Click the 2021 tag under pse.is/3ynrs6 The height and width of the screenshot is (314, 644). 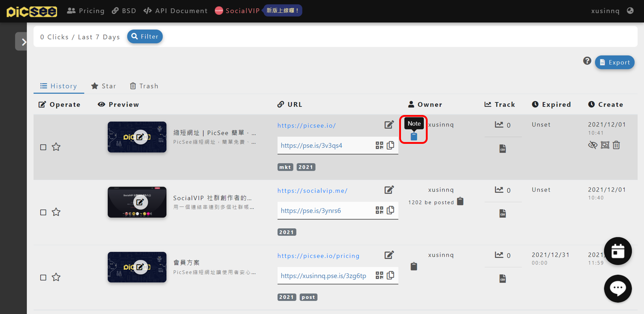click(x=287, y=233)
